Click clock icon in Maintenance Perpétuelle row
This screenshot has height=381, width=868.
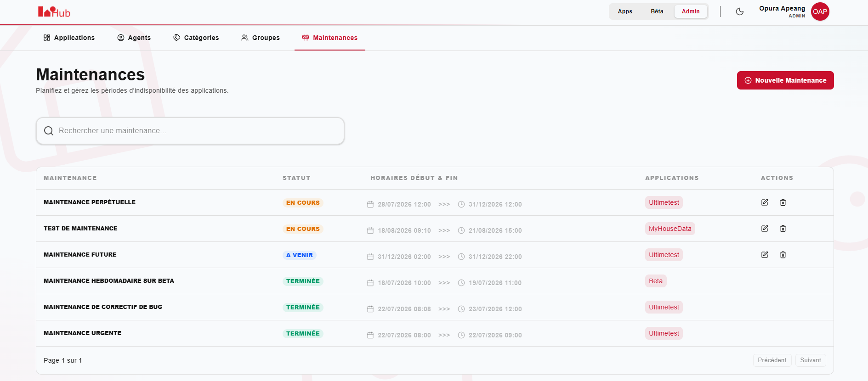pos(461,204)
